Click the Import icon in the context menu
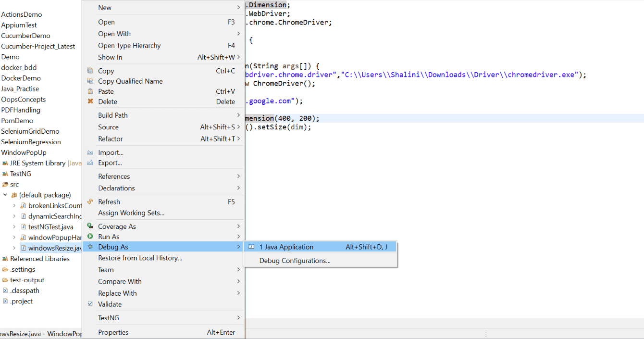 point(90,152)
